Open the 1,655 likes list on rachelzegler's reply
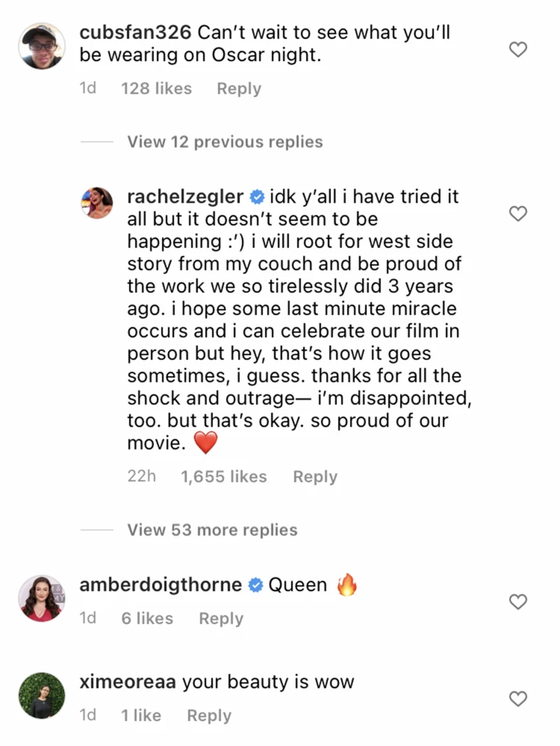 [x=223, y=476]
